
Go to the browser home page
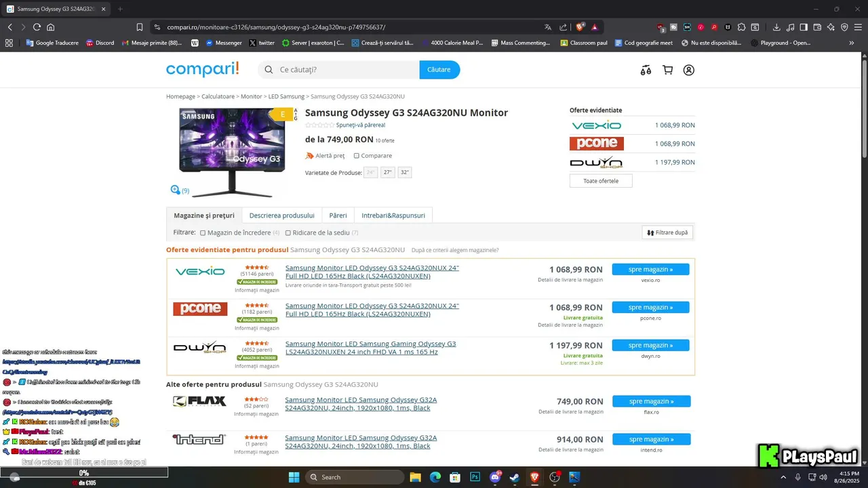pyautogui.click(x=50, y=27)
